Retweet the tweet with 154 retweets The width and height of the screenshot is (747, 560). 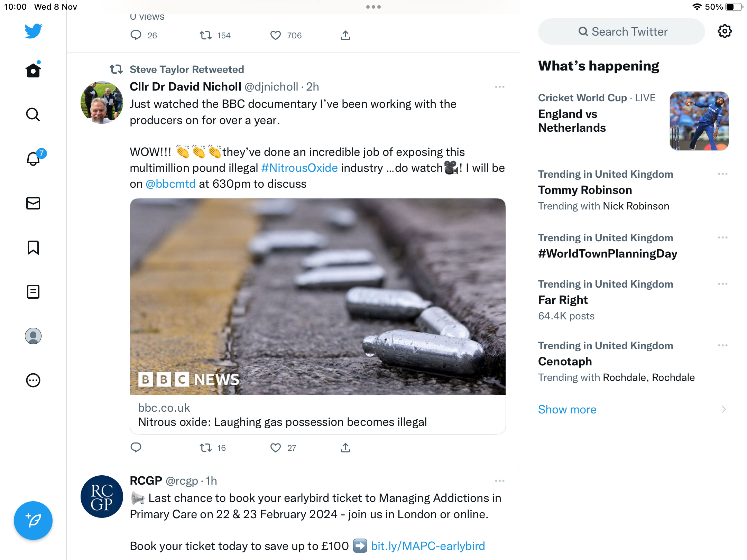(206, 35)
